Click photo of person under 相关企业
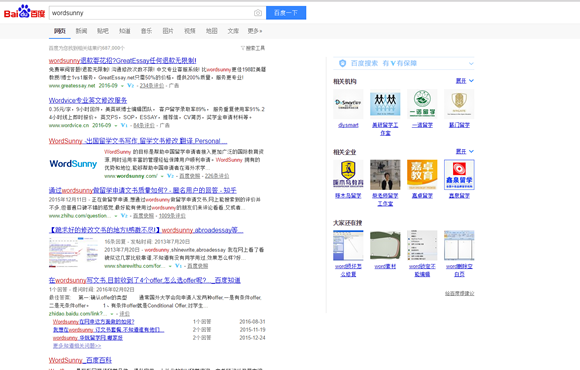This screenshot has height=370, width=580. [385, 175]
